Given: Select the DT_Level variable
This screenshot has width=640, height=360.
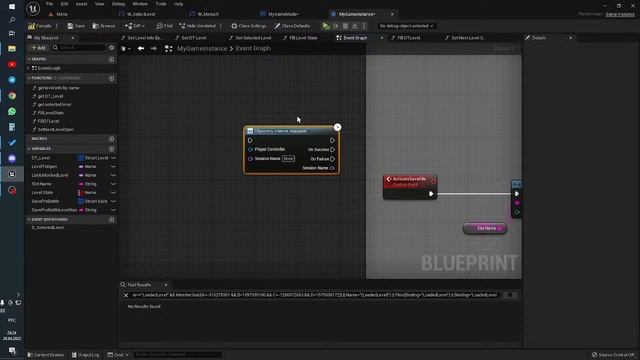Looking at the screenshot, I should click(x=40, y=158).
